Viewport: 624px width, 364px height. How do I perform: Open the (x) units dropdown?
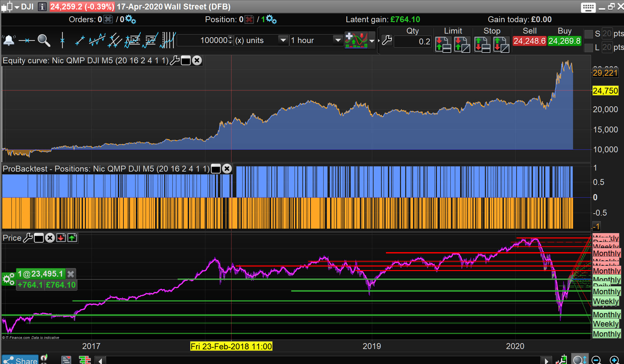(283, 40)
